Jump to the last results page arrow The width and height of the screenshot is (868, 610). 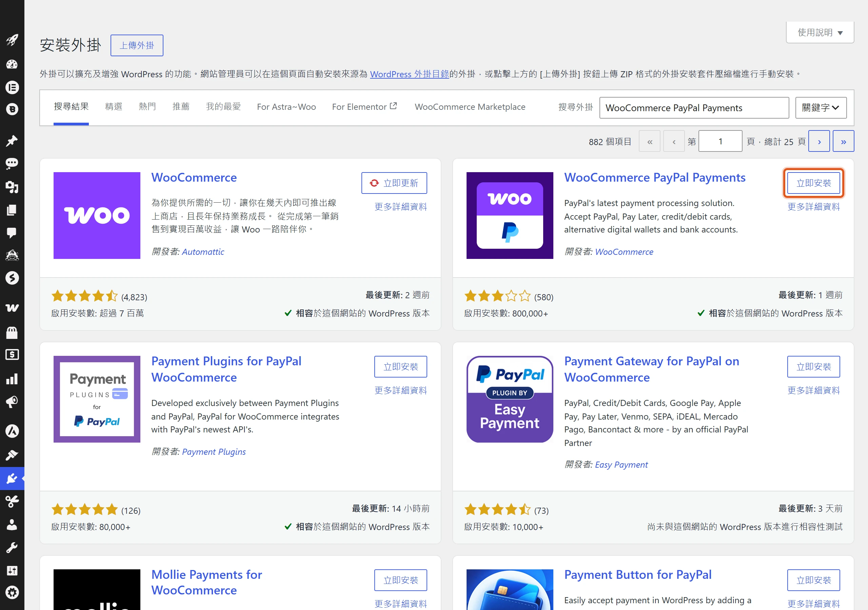coord(843,141)
